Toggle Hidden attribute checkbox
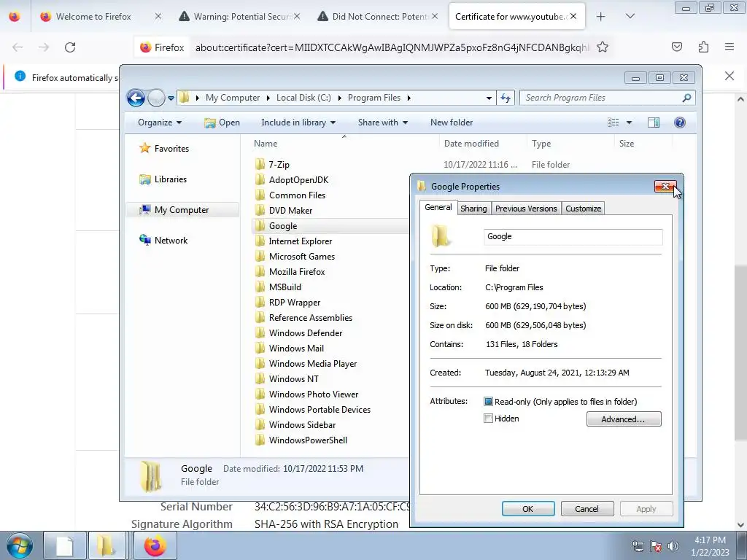Screen dimensions: 747x560 (x=488, y=419)
